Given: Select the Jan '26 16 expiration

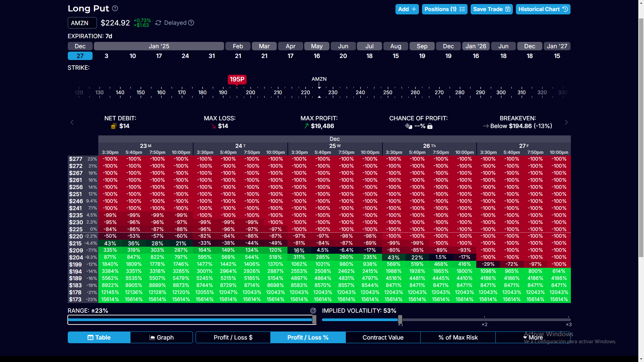Looking at the screenshot, I should pos(476,56).
